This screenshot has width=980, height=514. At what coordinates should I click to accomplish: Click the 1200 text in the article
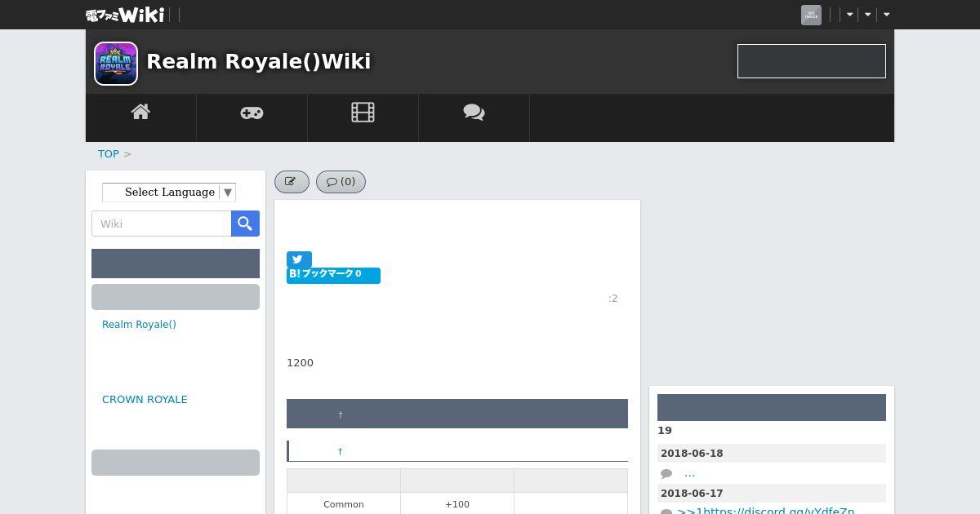point(300,363)
